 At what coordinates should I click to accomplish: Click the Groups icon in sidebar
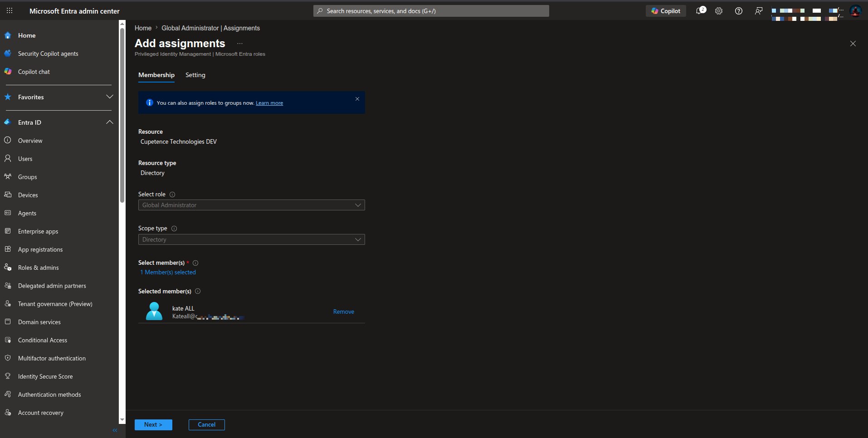(x=8, y=177)
